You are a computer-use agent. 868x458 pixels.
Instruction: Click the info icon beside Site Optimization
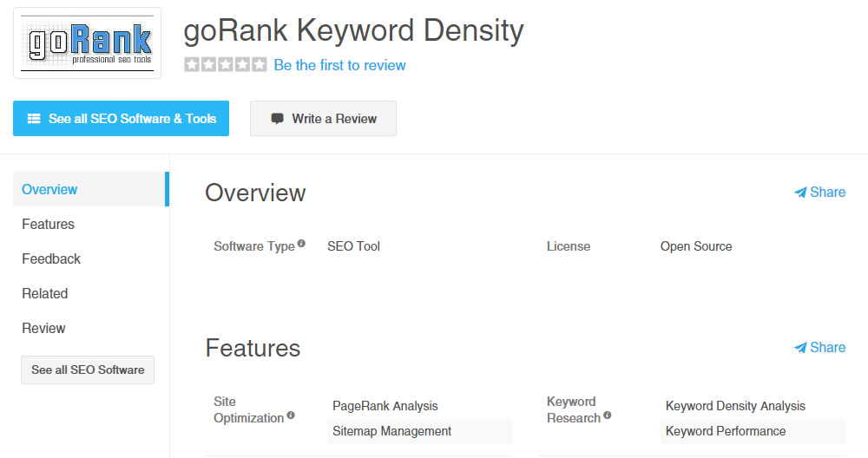[x=291, y=415]
